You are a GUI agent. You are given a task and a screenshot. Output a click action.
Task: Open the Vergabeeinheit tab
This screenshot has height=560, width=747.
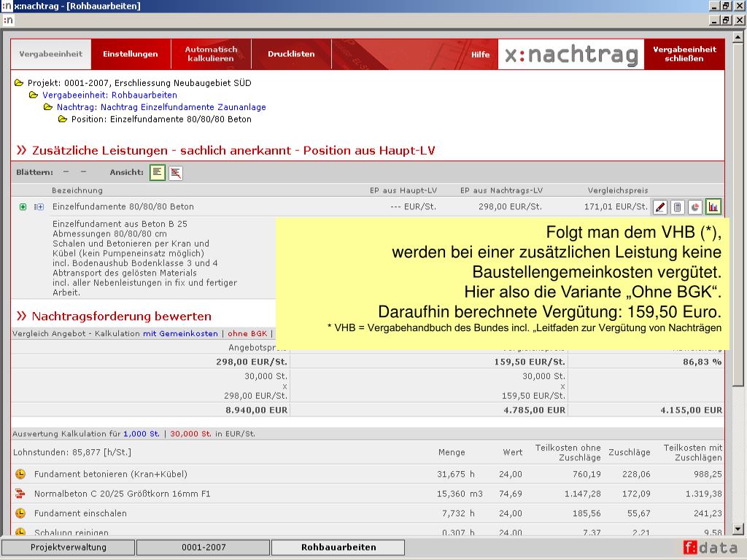click(50, 54)
